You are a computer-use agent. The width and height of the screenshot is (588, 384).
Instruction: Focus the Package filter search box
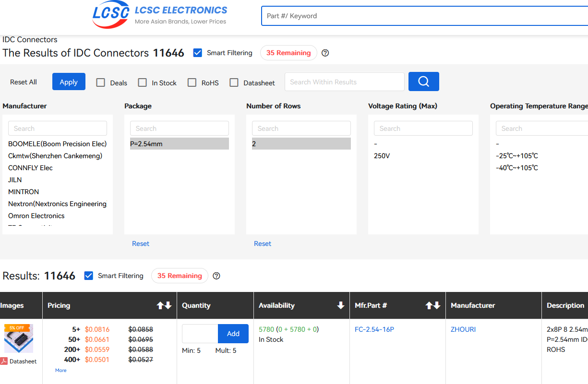(180, 128)
